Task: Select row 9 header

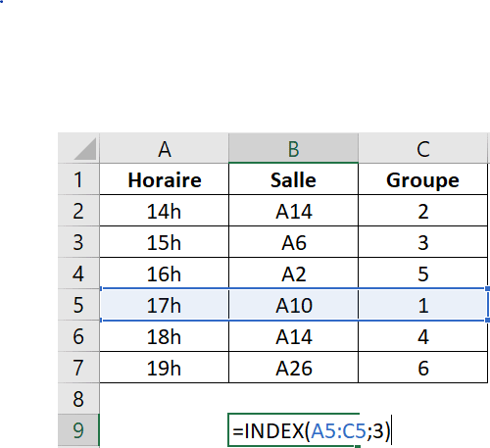Action: point(78,430)
